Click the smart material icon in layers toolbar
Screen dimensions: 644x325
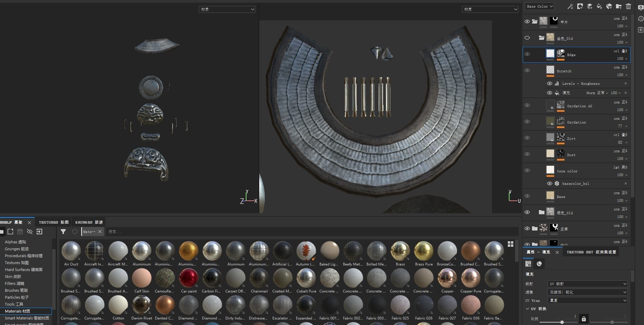(609, 6)
